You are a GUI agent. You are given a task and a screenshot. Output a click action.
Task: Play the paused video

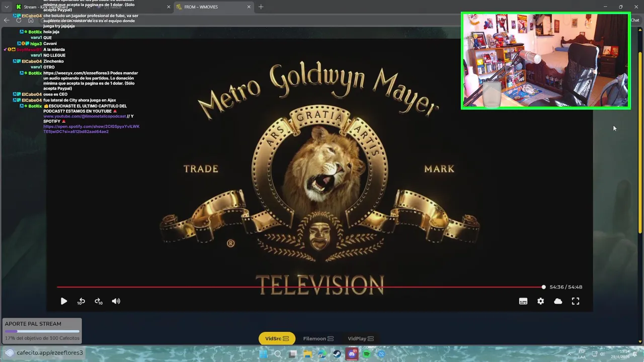click(64, 301)
